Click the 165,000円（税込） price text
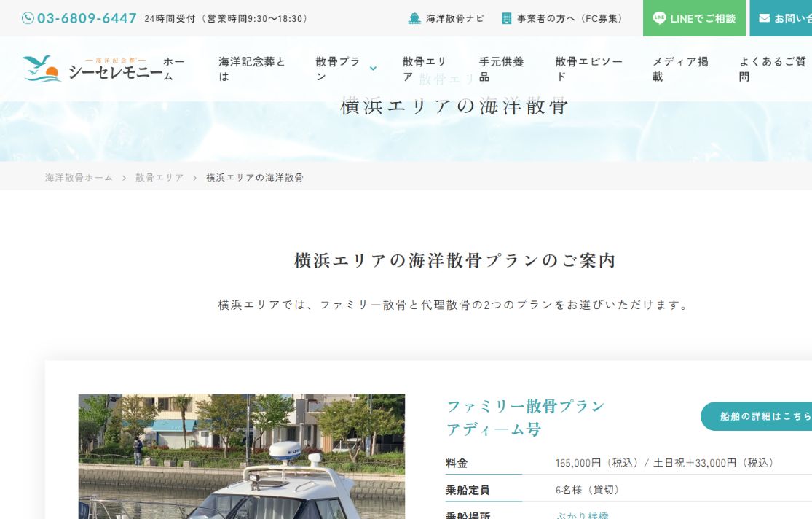The image size is (812, 519). click(596, 462)
